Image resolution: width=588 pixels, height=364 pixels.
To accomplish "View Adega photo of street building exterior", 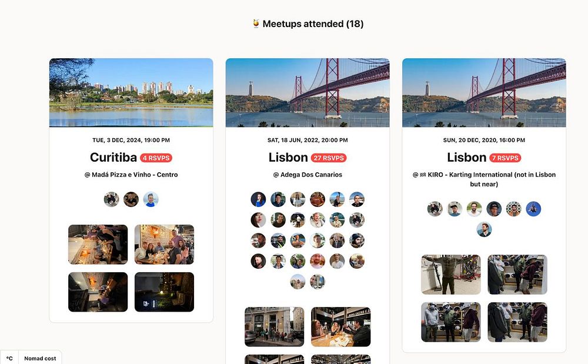I will 275,327.
